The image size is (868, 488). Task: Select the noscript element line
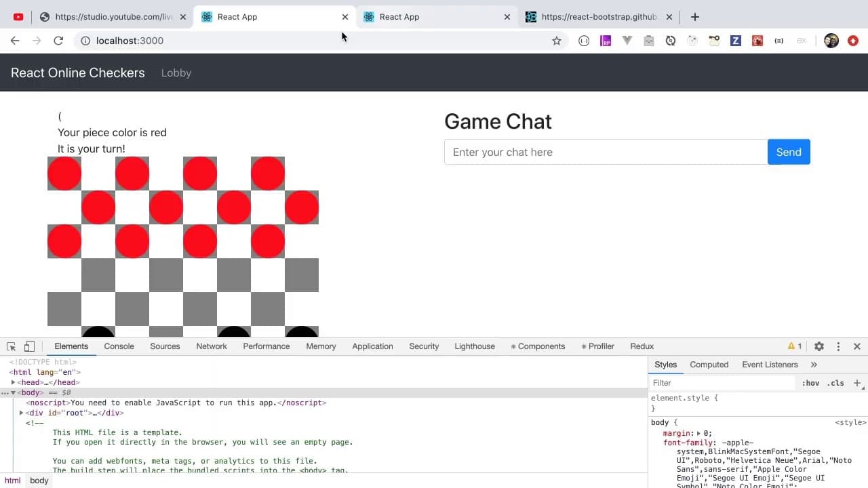point(176,403)
